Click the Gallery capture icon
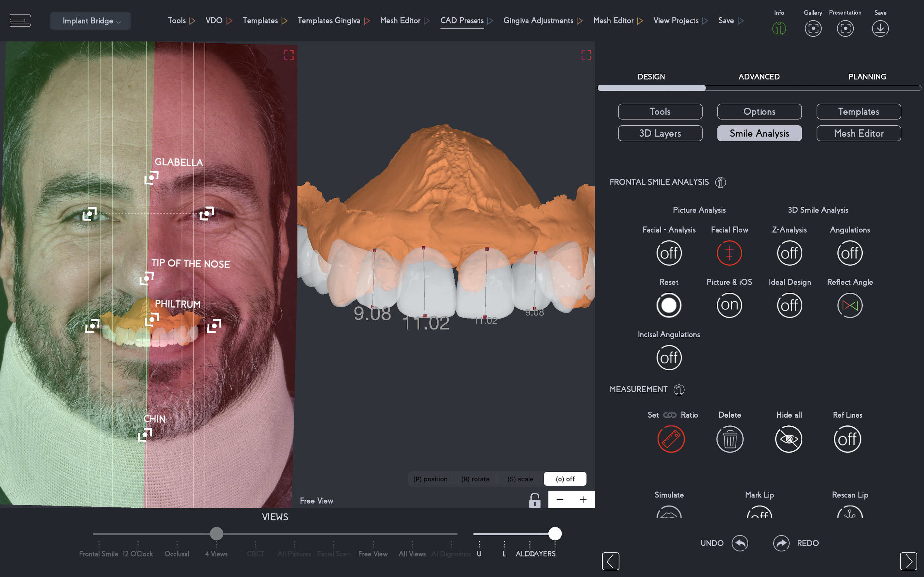Image resolution: width=924 pixels, height=577 pixels. click(813, 29)
